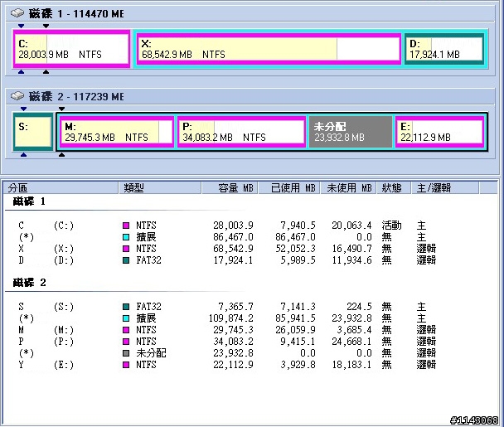Click cyan swatch of 86,467.0 extended row
The image size is (504, 427).
[x=126, y=237]
